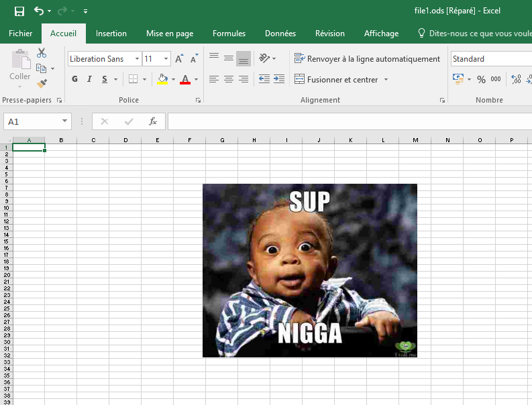Click the Cut scissors icon
Viewport: 532px width, 405px height.
click(x=42, y=54)
